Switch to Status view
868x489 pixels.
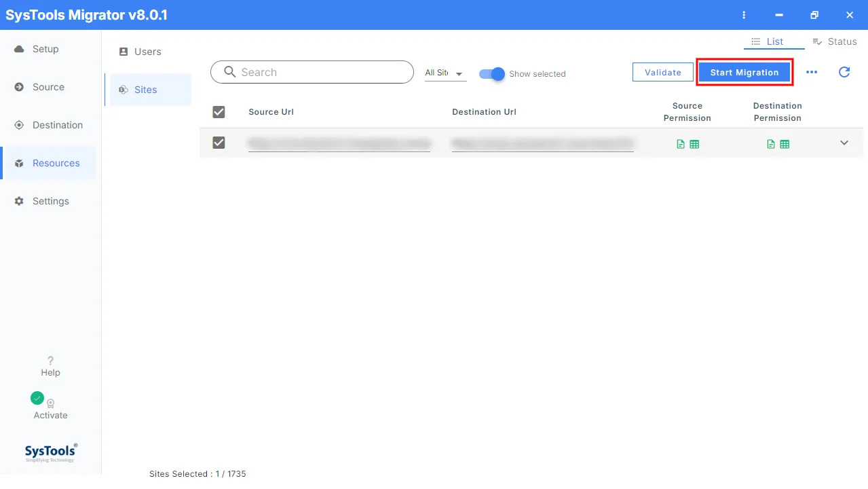tap(834, 41)
